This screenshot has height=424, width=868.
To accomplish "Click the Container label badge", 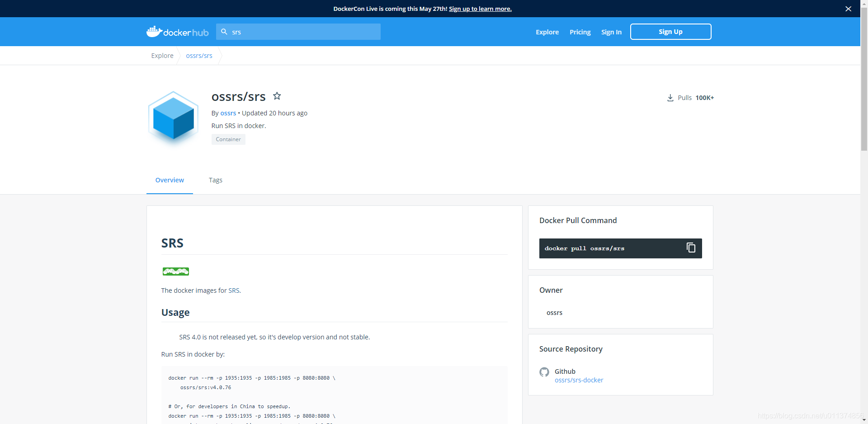I will (x=228, y=139).
